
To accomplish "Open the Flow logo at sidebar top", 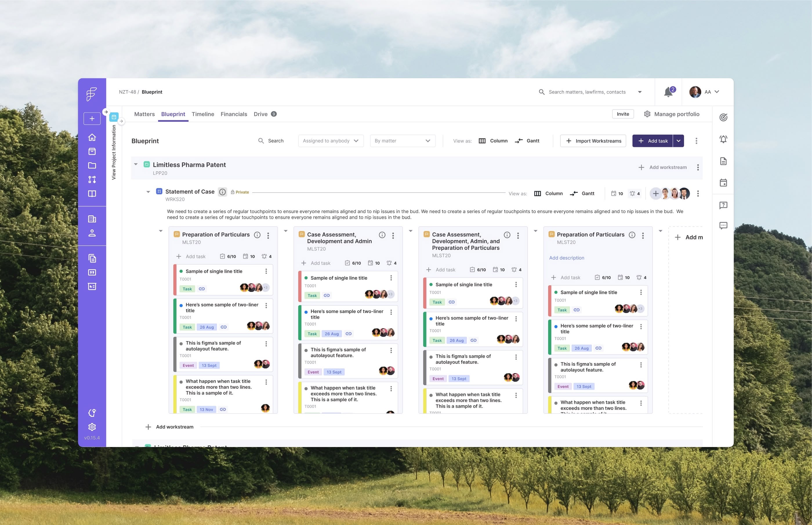I will (92, 94).
